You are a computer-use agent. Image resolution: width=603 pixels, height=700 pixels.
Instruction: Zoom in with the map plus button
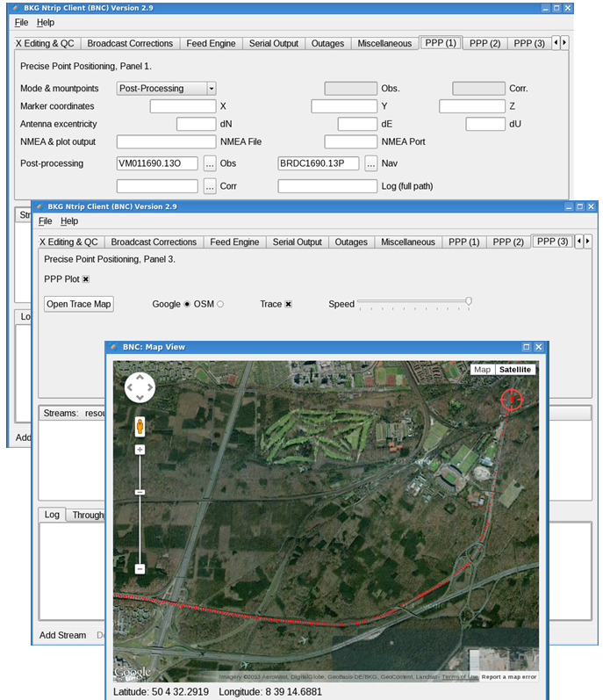pyautogui.click(x=140, y=450)
